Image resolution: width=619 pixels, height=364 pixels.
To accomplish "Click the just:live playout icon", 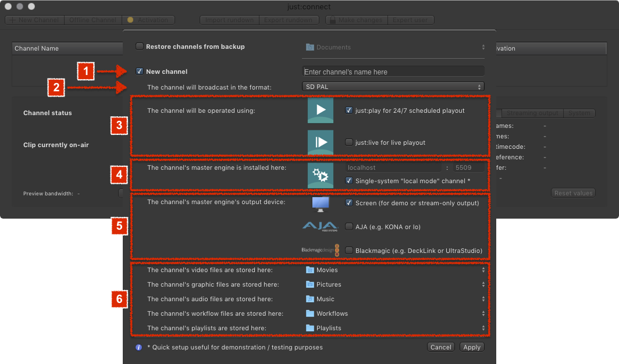I will [x=320, y=142].
